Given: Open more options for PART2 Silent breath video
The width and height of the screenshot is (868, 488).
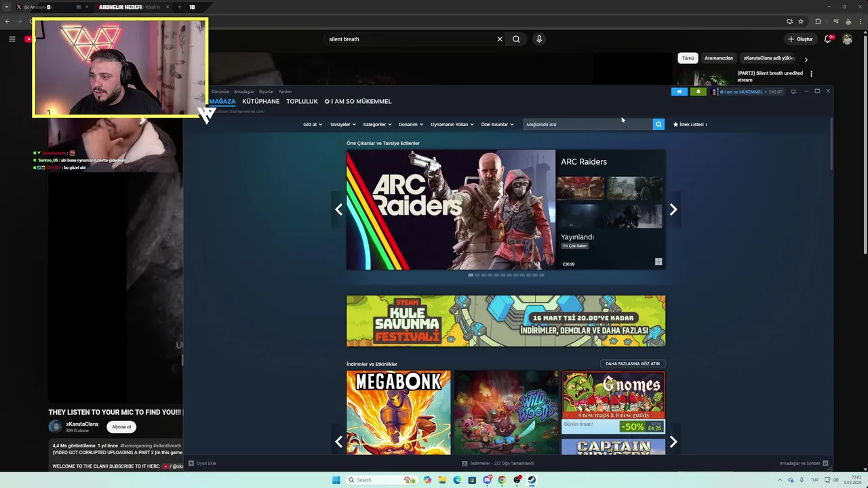Looking at the screenshot, I should (x=811, y=74).
